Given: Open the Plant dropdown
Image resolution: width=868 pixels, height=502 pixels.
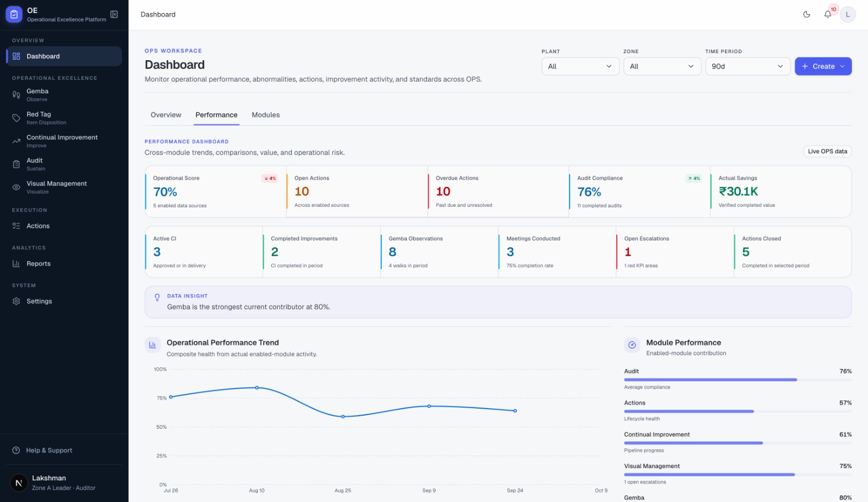Looking at the screenshot, I should tap(580, 66).
